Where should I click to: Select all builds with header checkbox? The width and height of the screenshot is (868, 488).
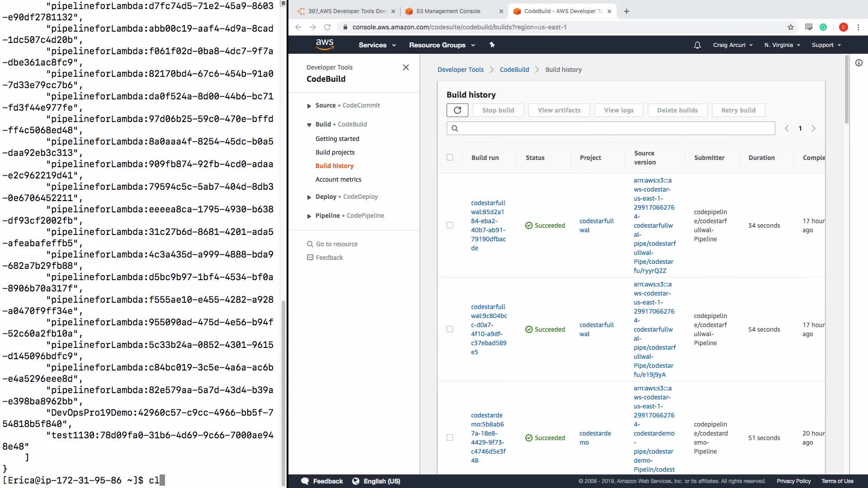coord(449,157)
